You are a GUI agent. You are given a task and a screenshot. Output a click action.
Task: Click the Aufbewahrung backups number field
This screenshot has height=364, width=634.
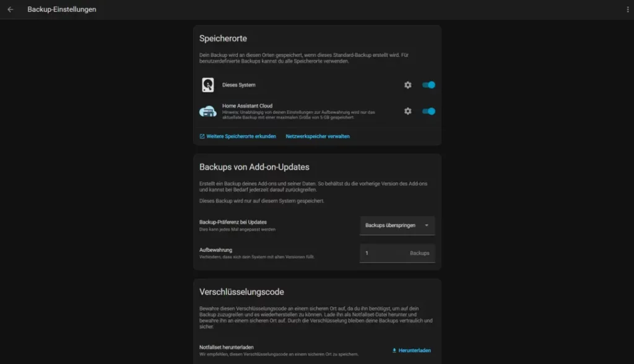[x=384, y=253]
